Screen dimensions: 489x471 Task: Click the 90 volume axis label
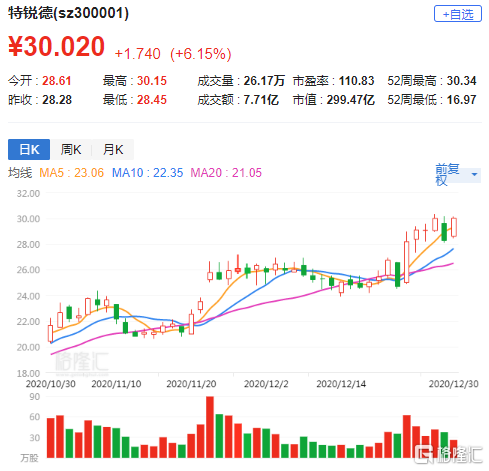35,397
